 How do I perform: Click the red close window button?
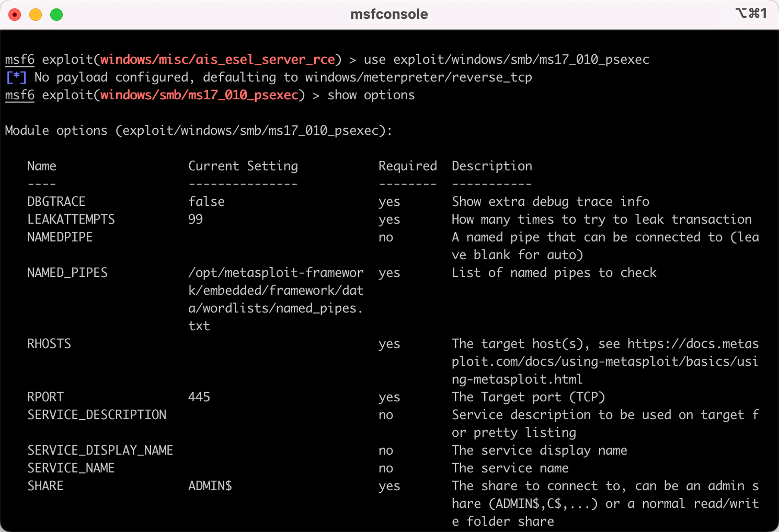tap(15, 15)
